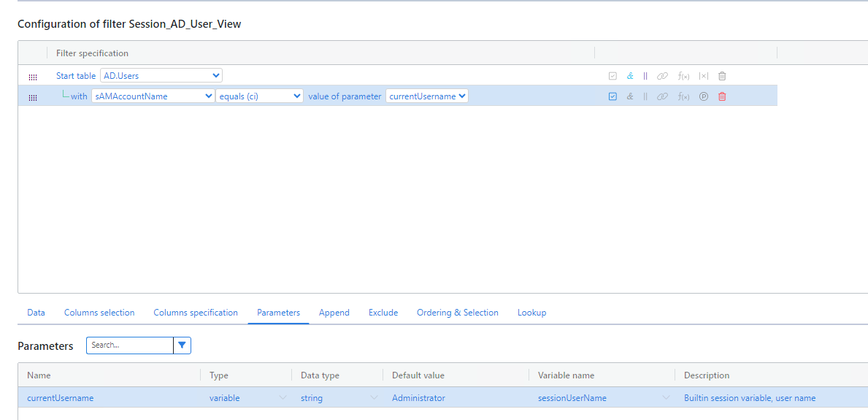Click the purple OR bars icon in Start table row
This screenshot has height=420, width=868.
[645, 76]
